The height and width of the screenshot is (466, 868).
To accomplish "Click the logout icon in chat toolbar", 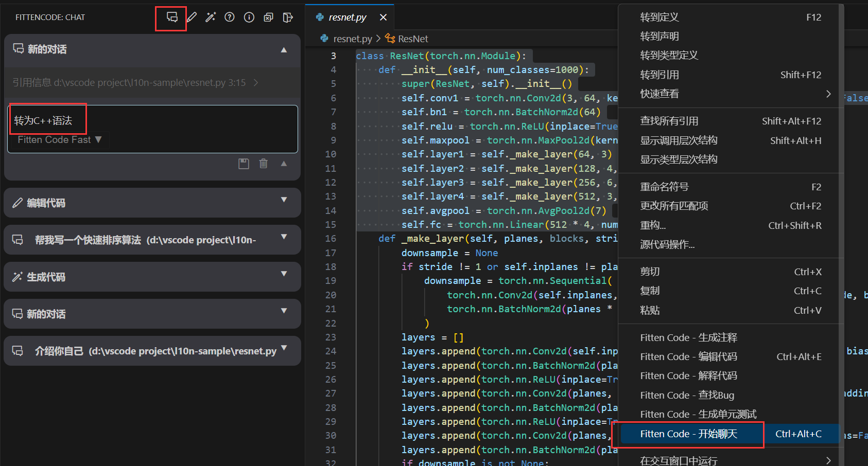I will pos(288,17).
